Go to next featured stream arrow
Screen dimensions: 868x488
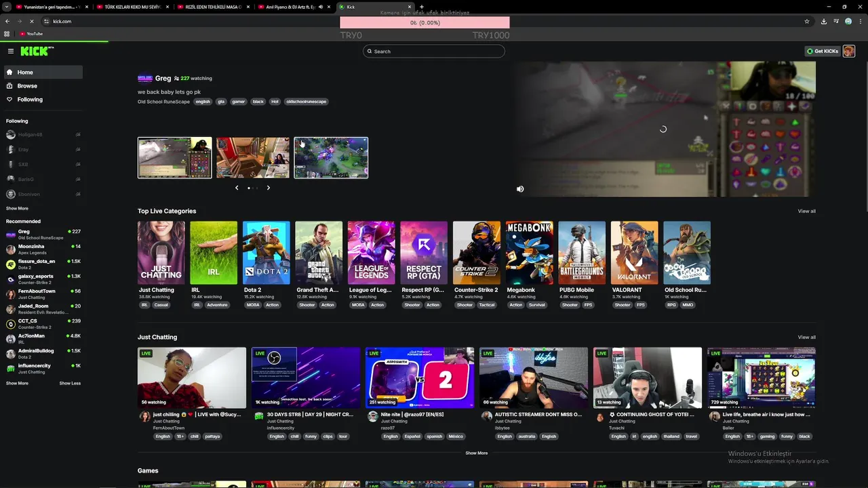(x=268, y=188)
